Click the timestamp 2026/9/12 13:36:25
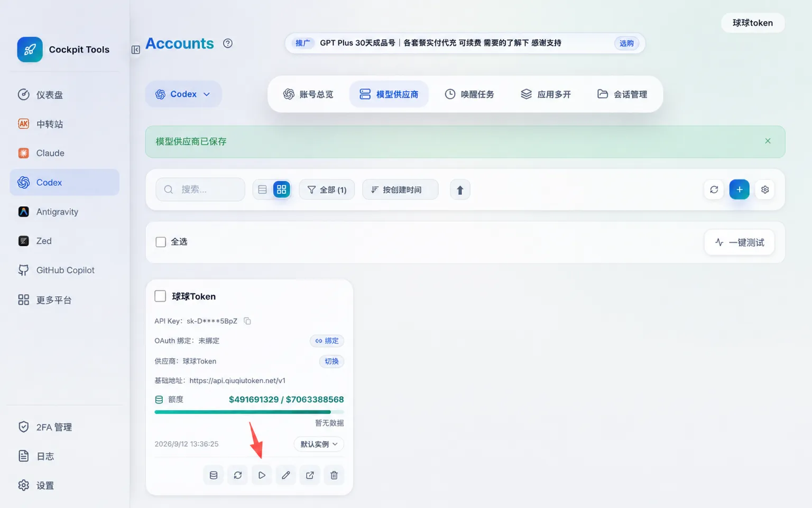The image size is (812, 508). pyautogui.click(x=187, y=444)
